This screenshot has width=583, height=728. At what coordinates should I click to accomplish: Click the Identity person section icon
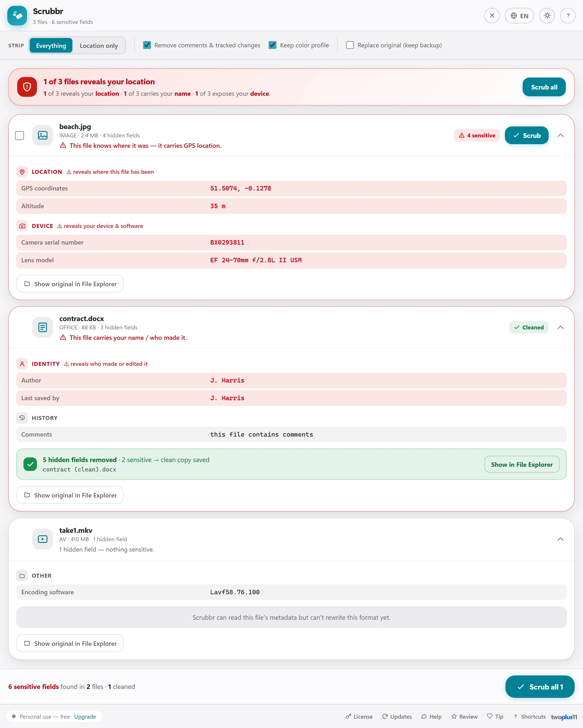[x=22, y=364]
